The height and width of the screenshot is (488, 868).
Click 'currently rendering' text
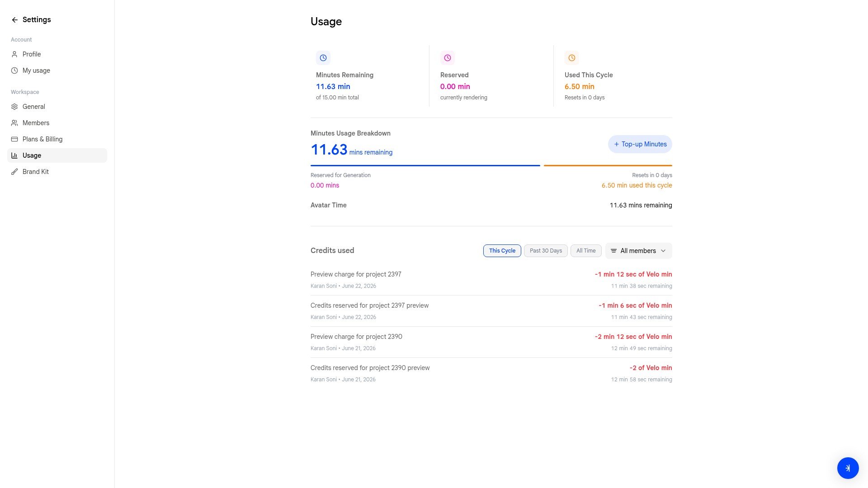[x=464, y=98]
